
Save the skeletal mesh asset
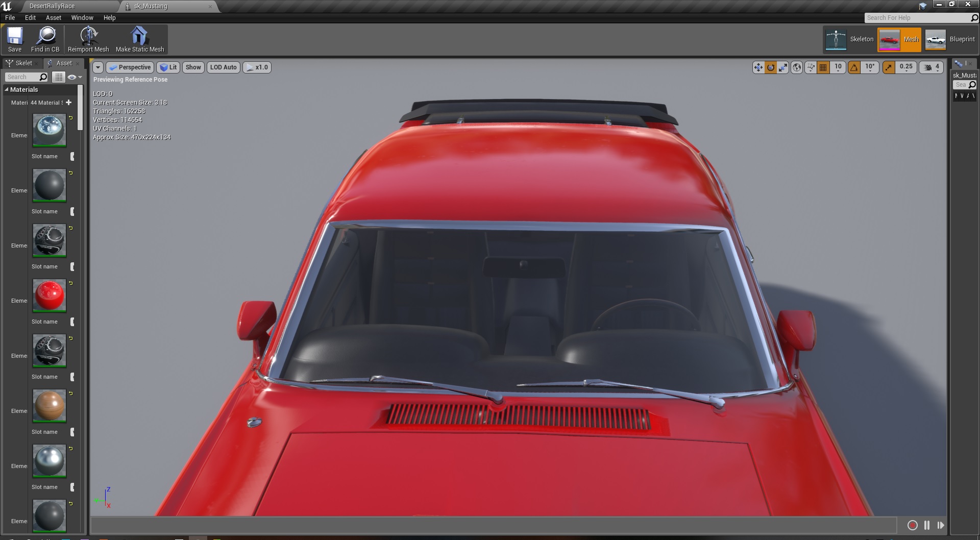coord(15,40)
